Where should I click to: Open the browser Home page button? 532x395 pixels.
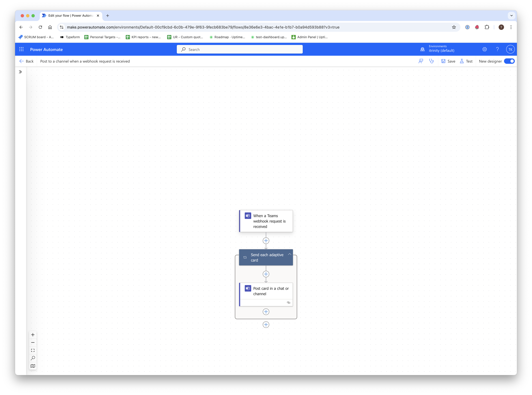point(50,27)
